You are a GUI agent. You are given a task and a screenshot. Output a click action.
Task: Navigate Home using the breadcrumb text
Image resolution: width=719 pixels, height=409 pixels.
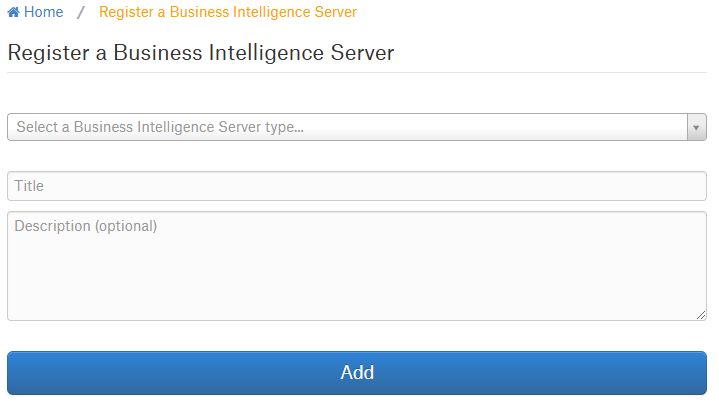click(44, 12)
